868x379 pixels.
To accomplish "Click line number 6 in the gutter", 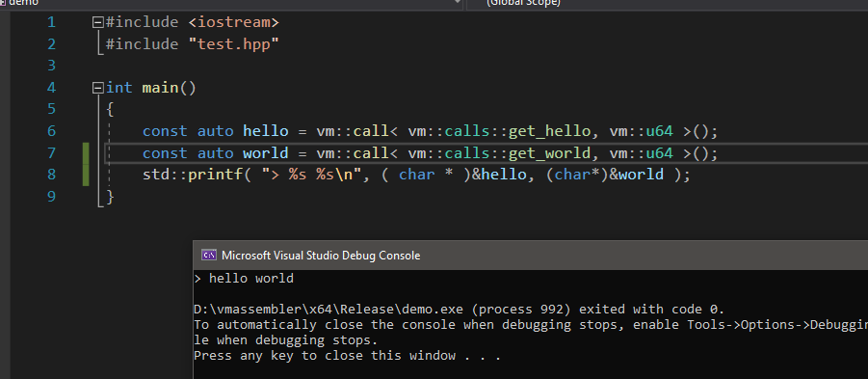I will [x=51, y=131].
